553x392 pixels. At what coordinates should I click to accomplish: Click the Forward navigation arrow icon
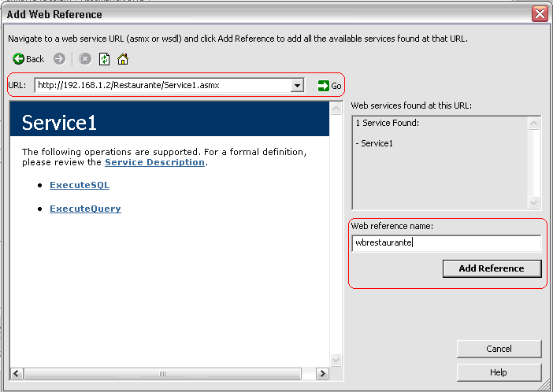tap(59, 59)
